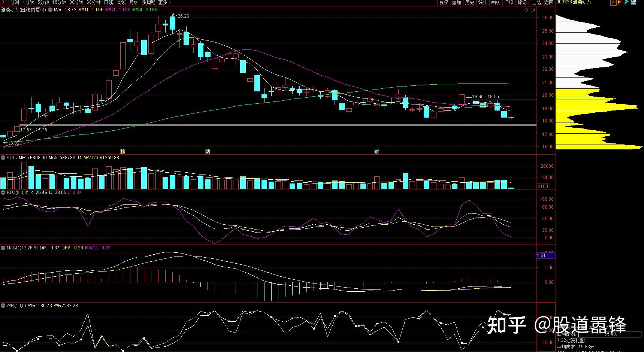The image size is (644, 352).
Task: Switch to 周线 weekly chart
Action: (121, 2)
